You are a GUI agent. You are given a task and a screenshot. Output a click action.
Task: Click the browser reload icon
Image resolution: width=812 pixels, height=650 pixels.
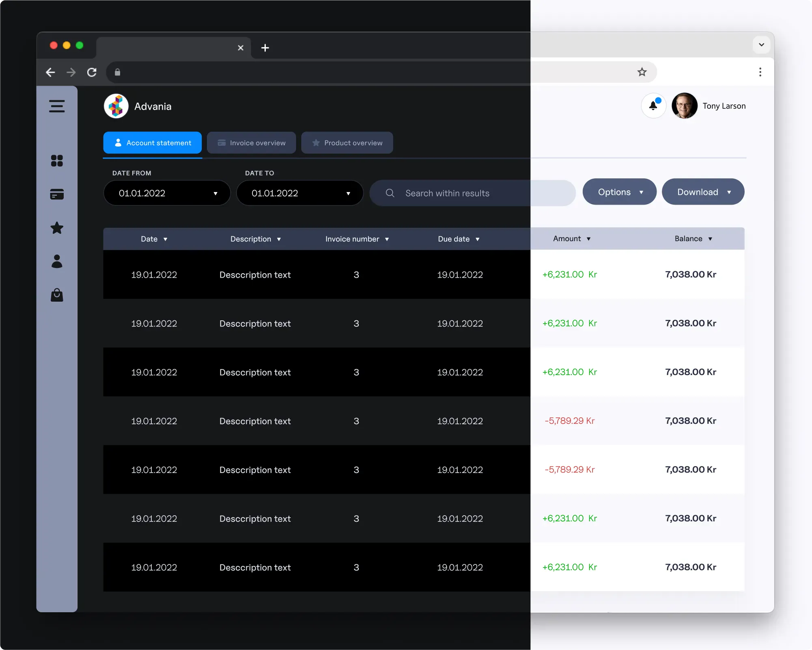tap(92, 72)
